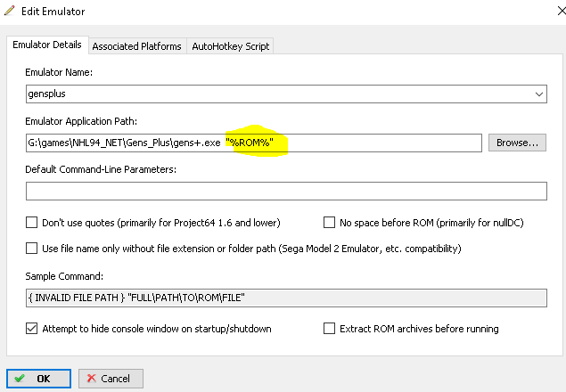Viewport: 566px width, 392px height.
Task: Click the green checkmark icon on OK
Action: [x=20, y=378]
